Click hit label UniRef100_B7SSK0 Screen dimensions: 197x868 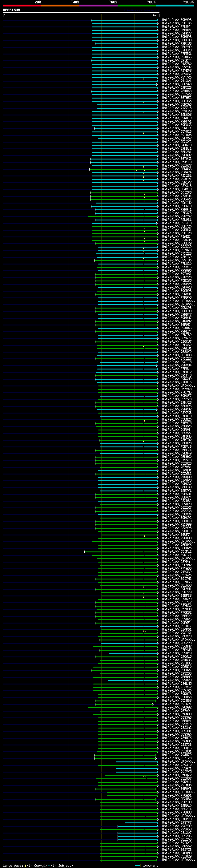[177, 460]
